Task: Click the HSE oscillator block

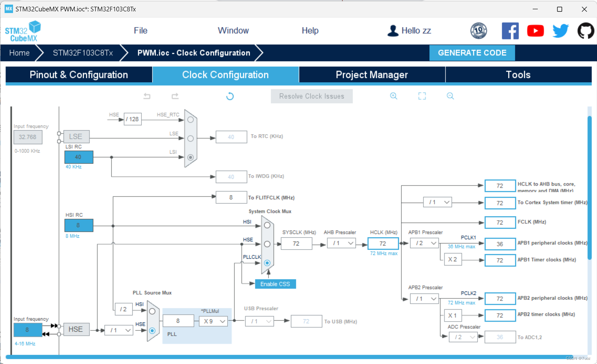Action: pyautogui.click(x=76, y=330)
